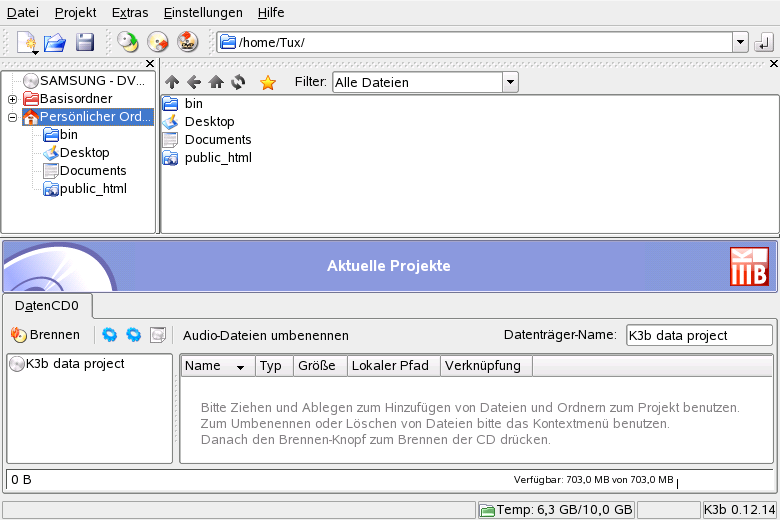Click the DVD toolbar icon
The image size is (780, 520).
pyautogui.click(x=188, y=42)
